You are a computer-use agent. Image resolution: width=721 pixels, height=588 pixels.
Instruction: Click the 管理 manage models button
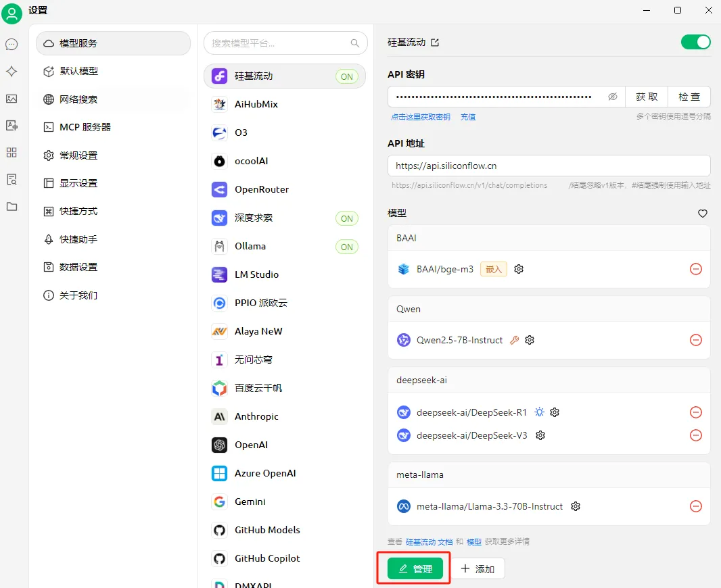click(x=415, y=568)
